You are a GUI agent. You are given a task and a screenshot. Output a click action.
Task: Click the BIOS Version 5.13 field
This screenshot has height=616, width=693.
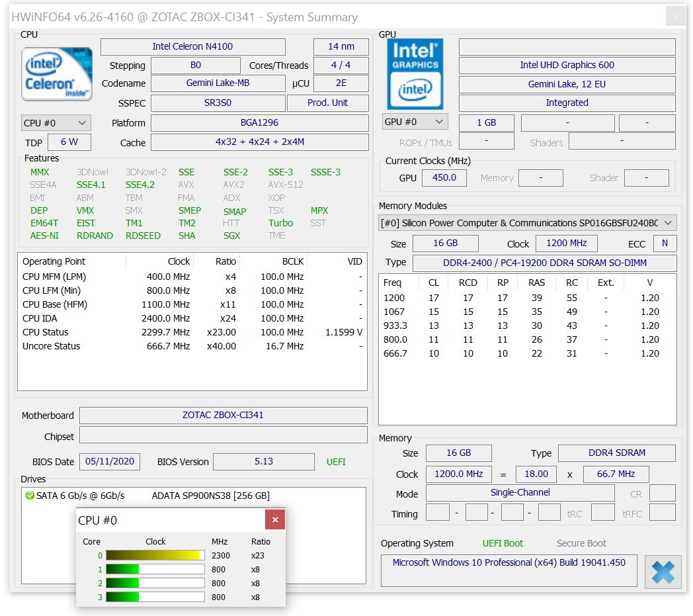pyautogui.click(x=264, y=462)
